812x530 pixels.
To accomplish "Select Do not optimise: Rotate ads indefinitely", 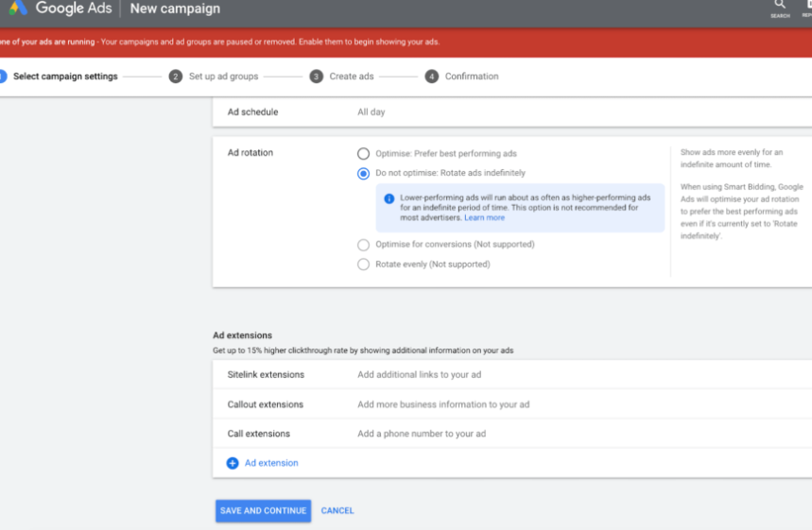I will point(364,174).
